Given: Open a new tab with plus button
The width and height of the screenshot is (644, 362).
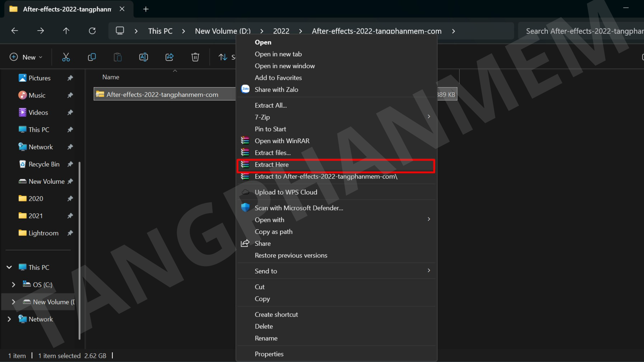Looking at the screenshot, I should (x=146, y=9).
